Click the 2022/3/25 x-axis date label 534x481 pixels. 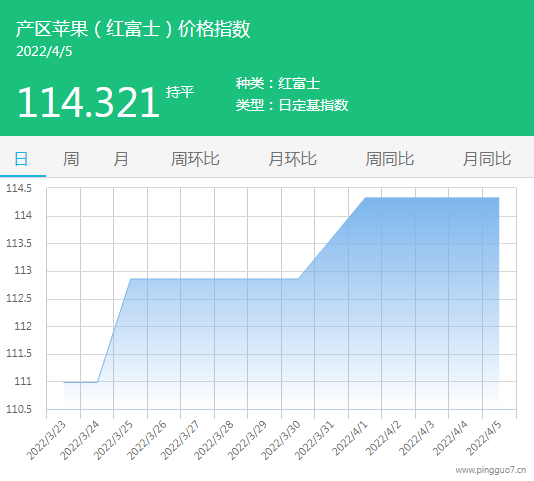pyautogui.click(x=114, y=440)
